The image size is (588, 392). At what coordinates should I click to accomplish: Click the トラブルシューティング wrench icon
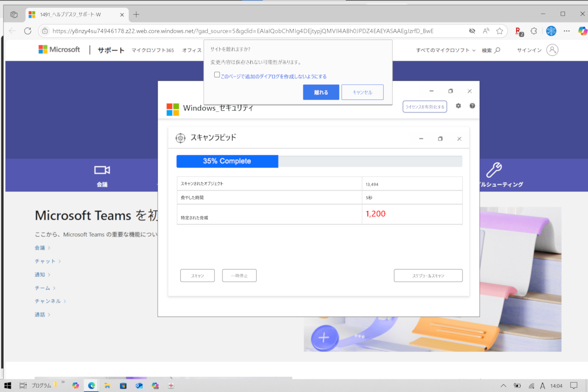click(493, 170)
